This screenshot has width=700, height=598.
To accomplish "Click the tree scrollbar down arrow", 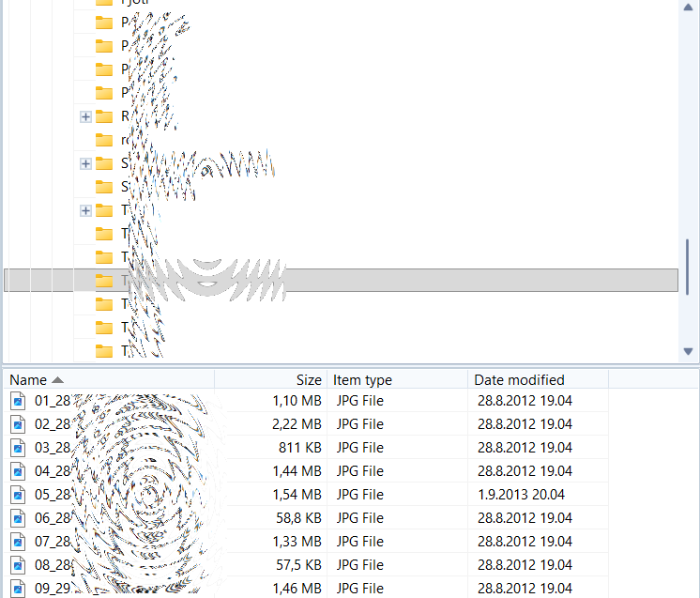I will pos(689,351).
